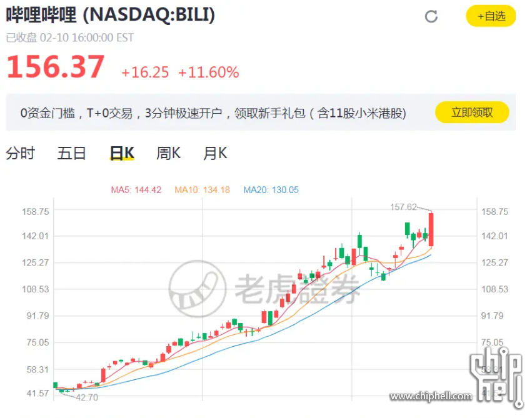Open the 周K weekly chart tab
The image size is (532, 418).
point(168,153)
